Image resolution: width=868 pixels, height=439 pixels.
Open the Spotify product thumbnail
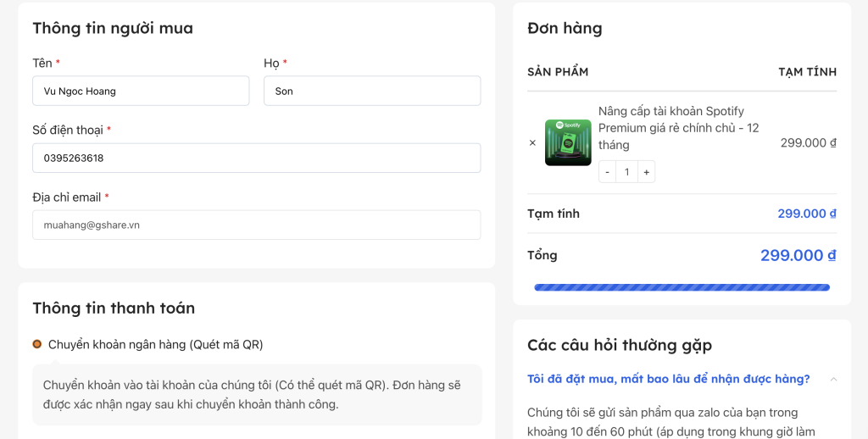pyautogui.click(x=568, y=142)
